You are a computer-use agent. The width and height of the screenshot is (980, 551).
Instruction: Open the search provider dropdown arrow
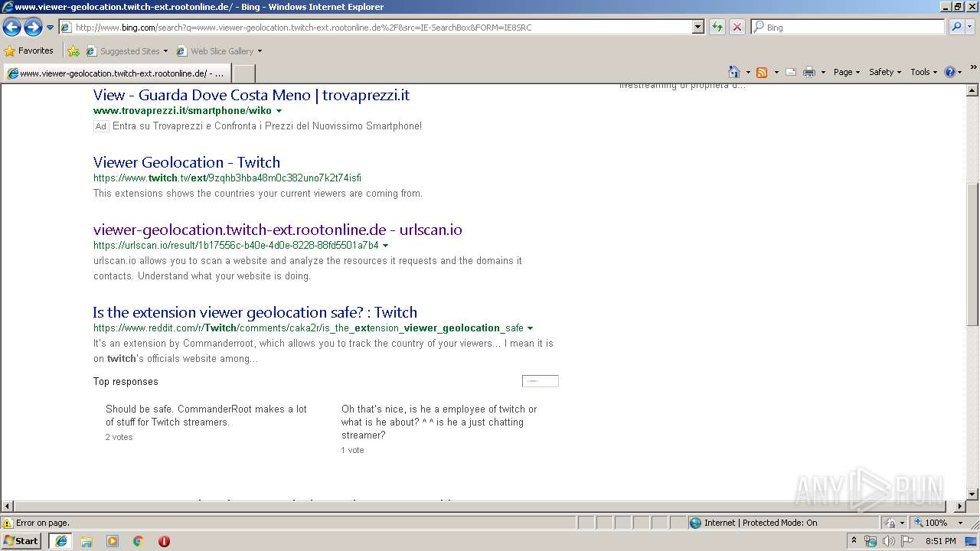click(x=970, y=28)
